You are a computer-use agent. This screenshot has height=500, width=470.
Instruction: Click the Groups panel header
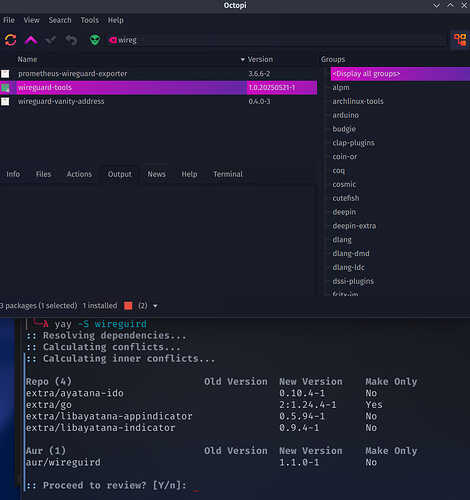(x=333, y=59)
